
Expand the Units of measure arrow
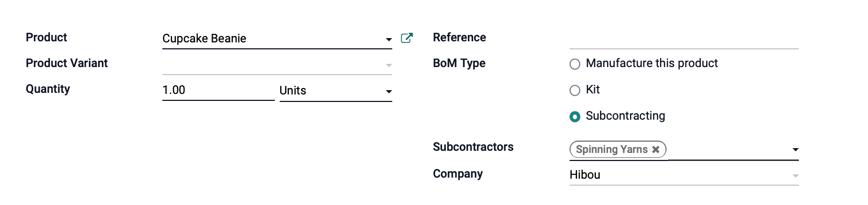(388, 92)
